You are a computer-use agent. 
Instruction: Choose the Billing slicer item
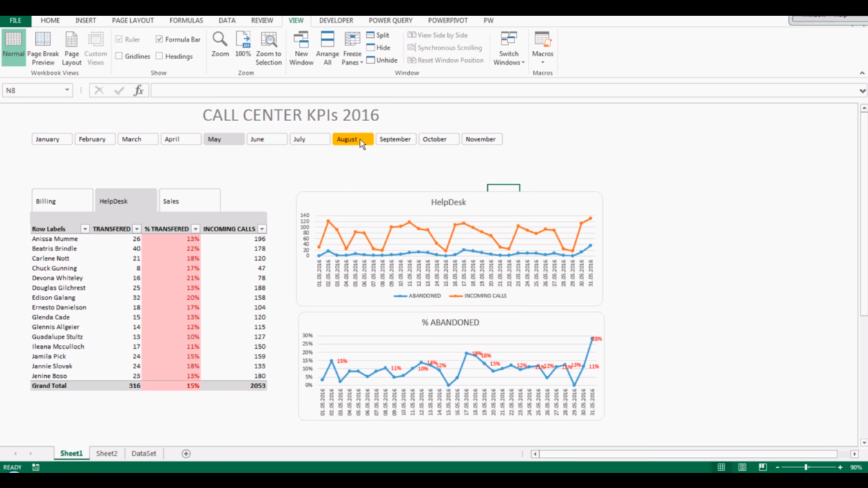[x=62, y=201]
